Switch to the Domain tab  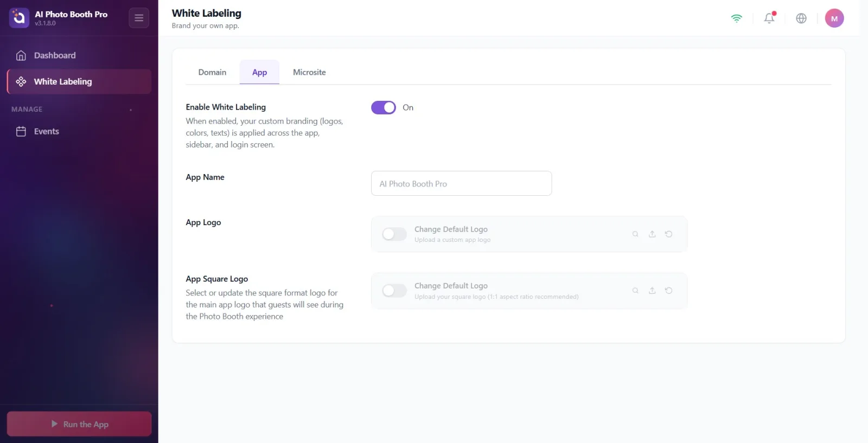(x=212, y=72)
